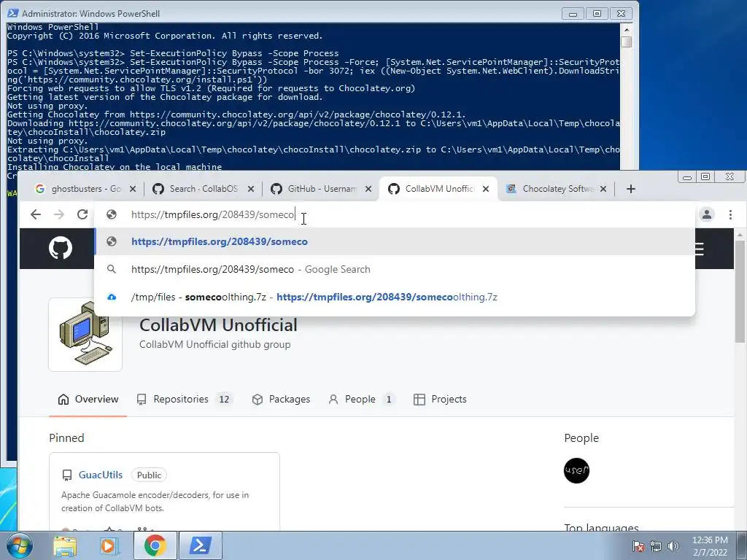Close the Chocolatey Software tab
This screenshot has width=747, height=560.
(x=603, y=189)
